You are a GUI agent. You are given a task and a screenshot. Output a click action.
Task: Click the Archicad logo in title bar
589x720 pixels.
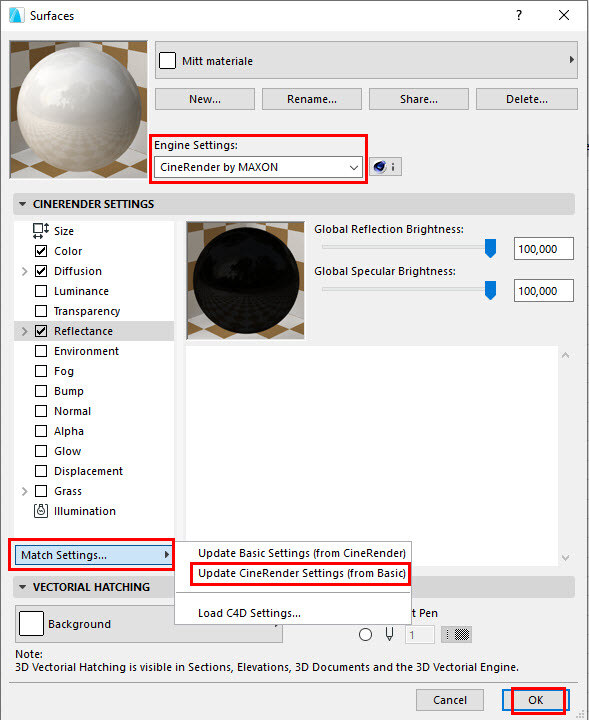[x=17, y=15]
